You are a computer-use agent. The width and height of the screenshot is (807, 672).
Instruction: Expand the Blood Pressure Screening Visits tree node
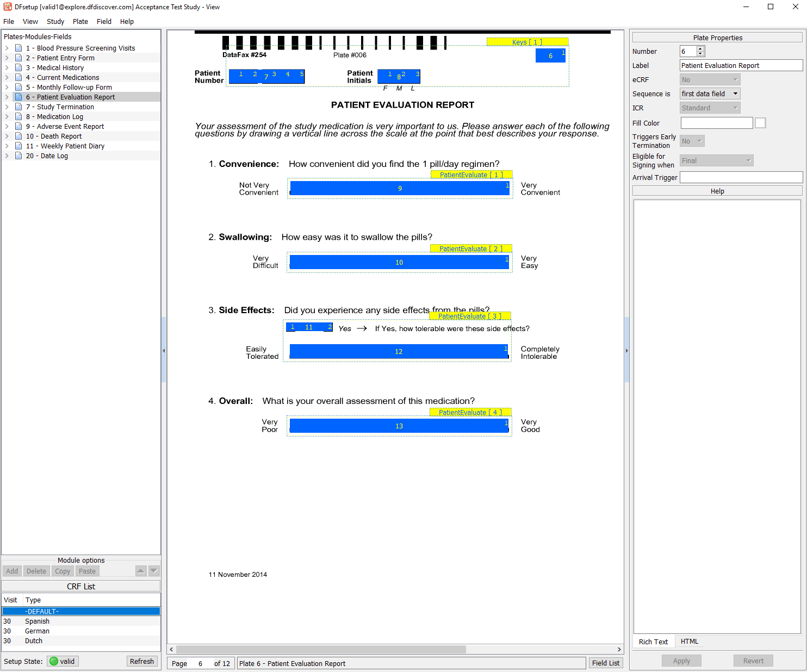pyautogui.click(x=7, y=48)
